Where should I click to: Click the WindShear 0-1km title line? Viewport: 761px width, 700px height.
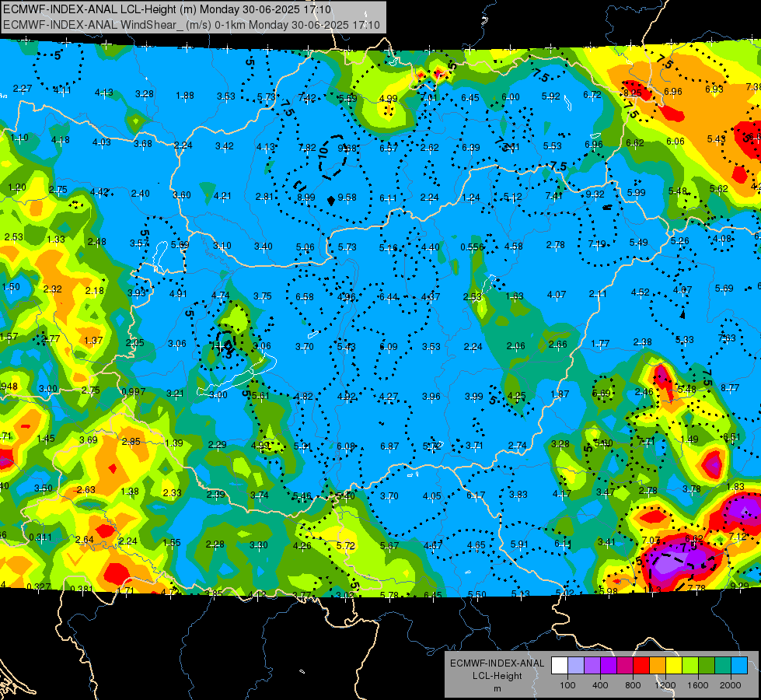191,25
